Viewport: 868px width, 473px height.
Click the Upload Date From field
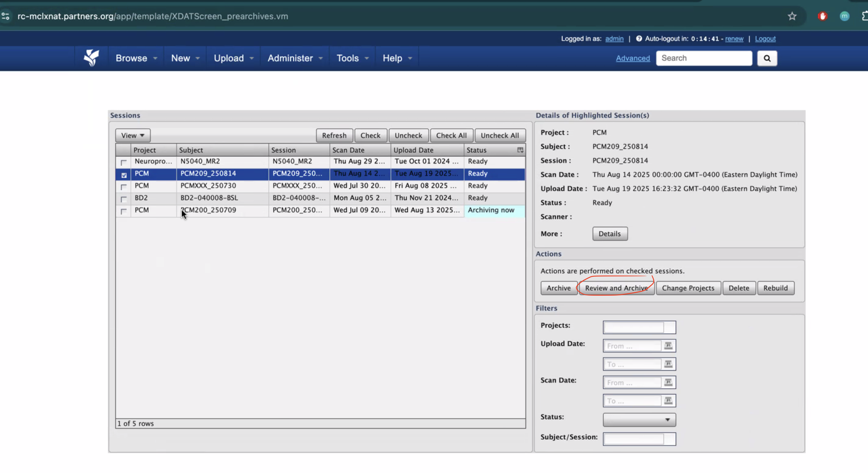point(632,346)
